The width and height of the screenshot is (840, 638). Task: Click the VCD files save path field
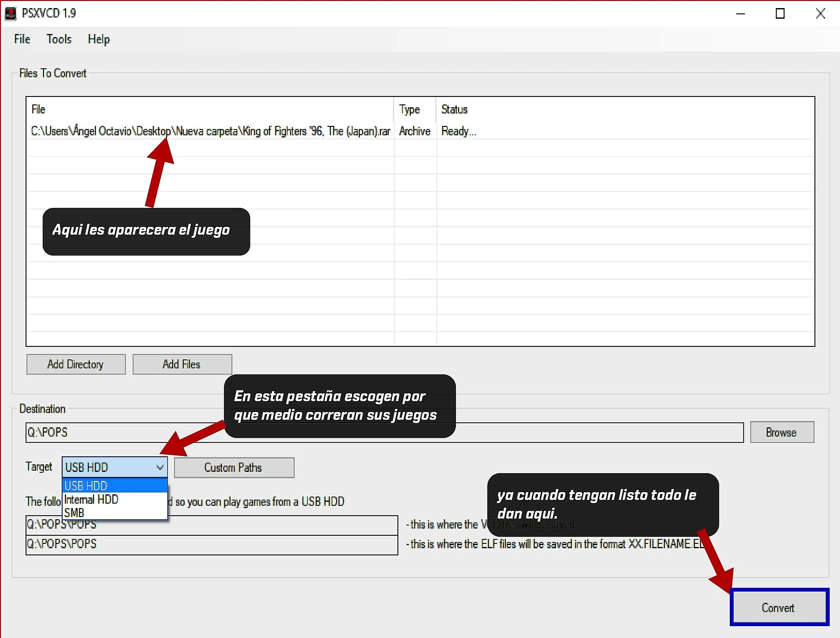click(x=211, y=525)
